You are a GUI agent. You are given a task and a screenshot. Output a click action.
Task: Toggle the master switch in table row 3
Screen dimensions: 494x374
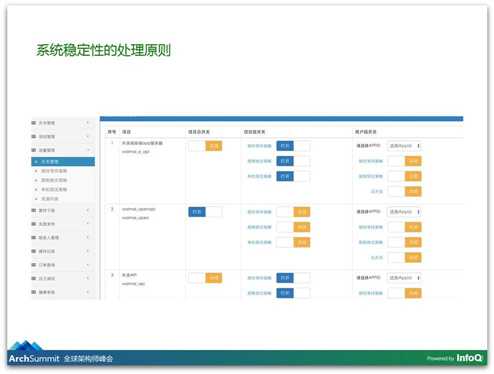(x=205, y=278)
